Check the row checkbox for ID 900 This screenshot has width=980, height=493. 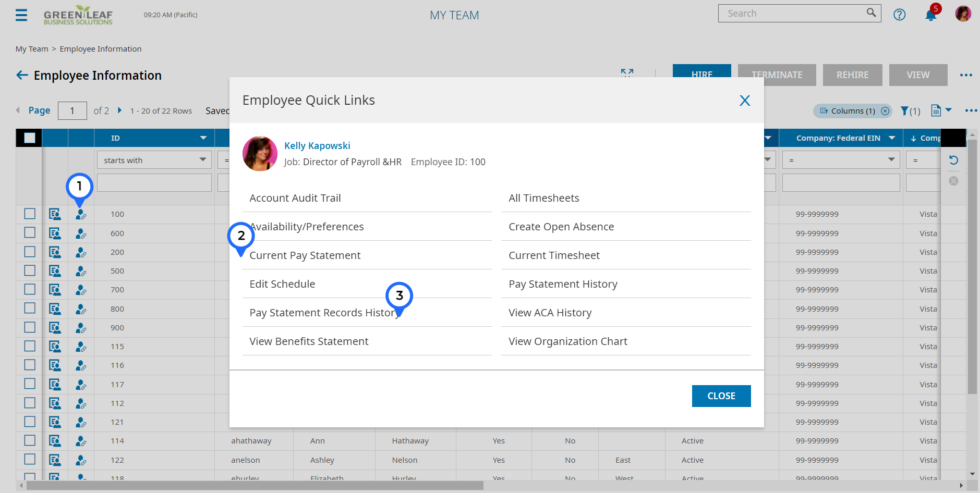(30, 327)
